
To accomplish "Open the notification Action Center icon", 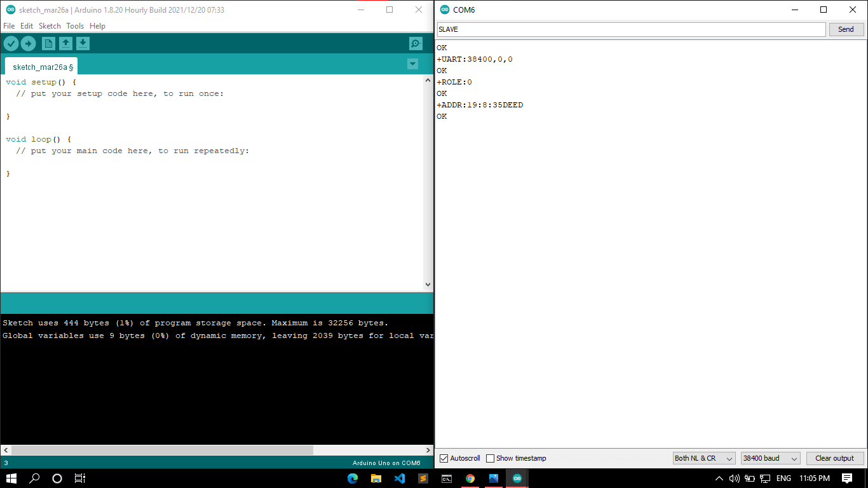I will 847,478.
